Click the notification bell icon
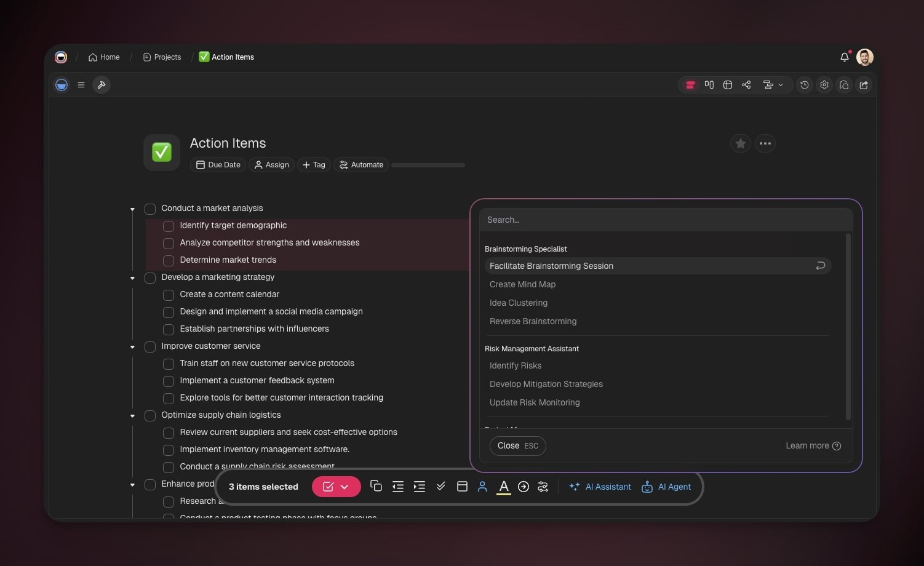This screenshot has width=924, height=566. [844, 57]
